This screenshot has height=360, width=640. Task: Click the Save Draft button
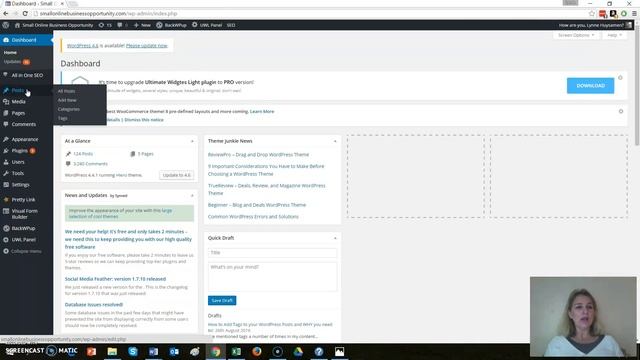[x=222, y=300]
